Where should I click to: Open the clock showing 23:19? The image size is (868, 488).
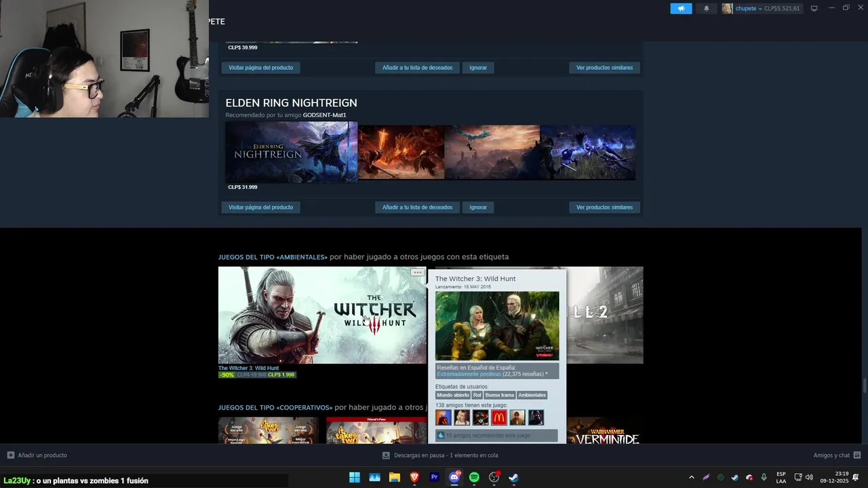coord(834,477)
